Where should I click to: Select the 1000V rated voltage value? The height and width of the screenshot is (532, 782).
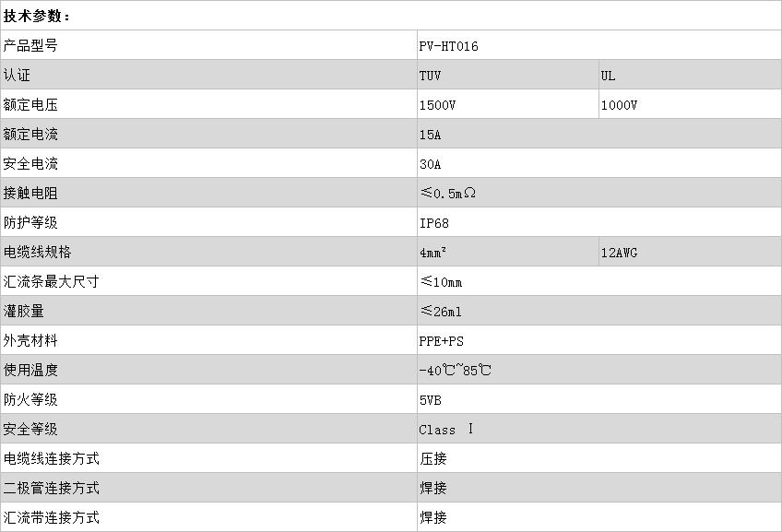point(619,105)
